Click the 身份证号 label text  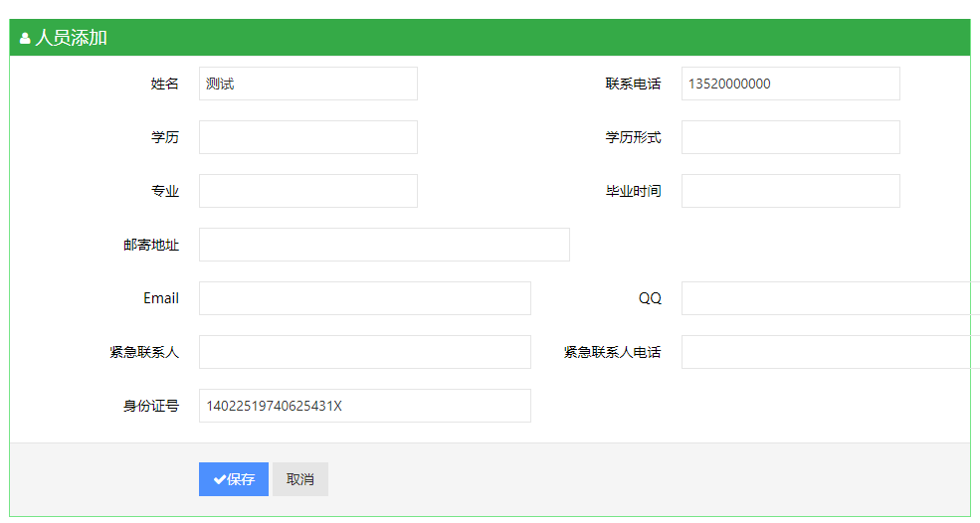coord(151,406)
